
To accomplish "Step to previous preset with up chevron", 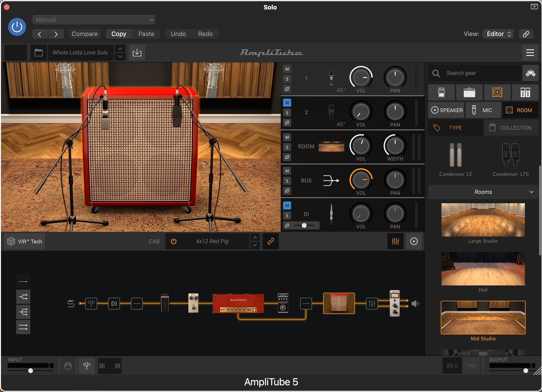I will [x=120, y=49].
